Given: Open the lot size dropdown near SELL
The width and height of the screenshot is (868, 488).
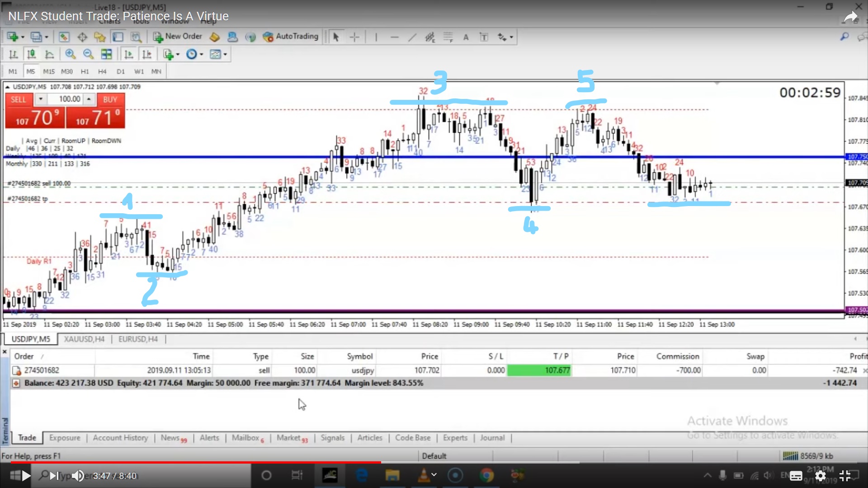Looking at the screenshot, I should [x=41, y=99].
